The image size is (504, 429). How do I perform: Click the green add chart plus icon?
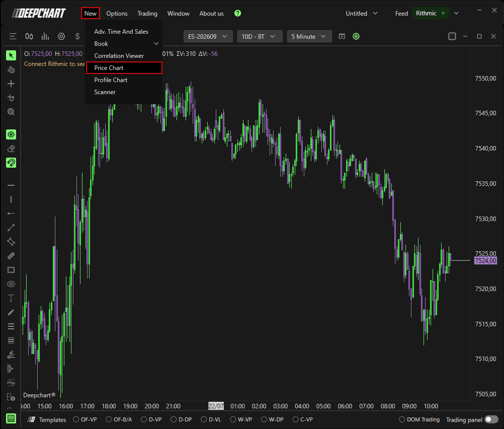click(x=356, y=36)
